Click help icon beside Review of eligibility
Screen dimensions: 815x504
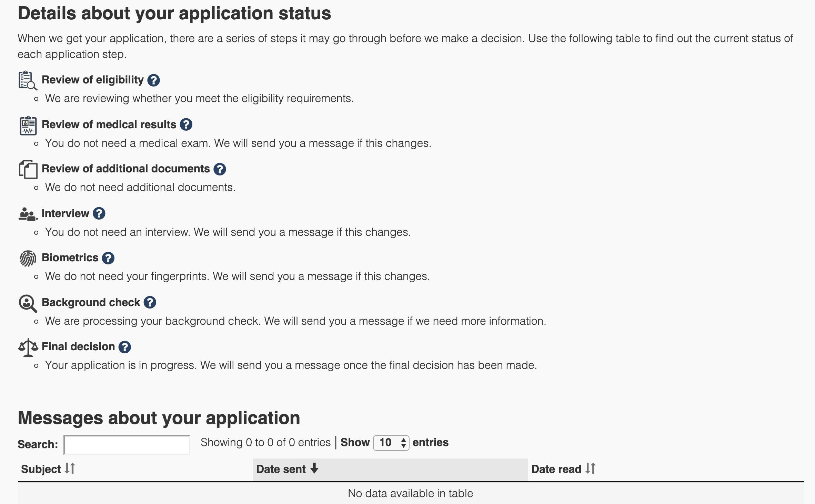pyautogui.click(x=153, y=80)
